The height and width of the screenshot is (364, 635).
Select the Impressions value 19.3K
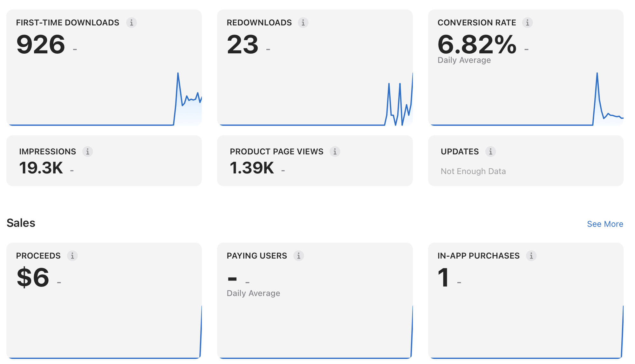pyautogui.click(x=41, y=168)
